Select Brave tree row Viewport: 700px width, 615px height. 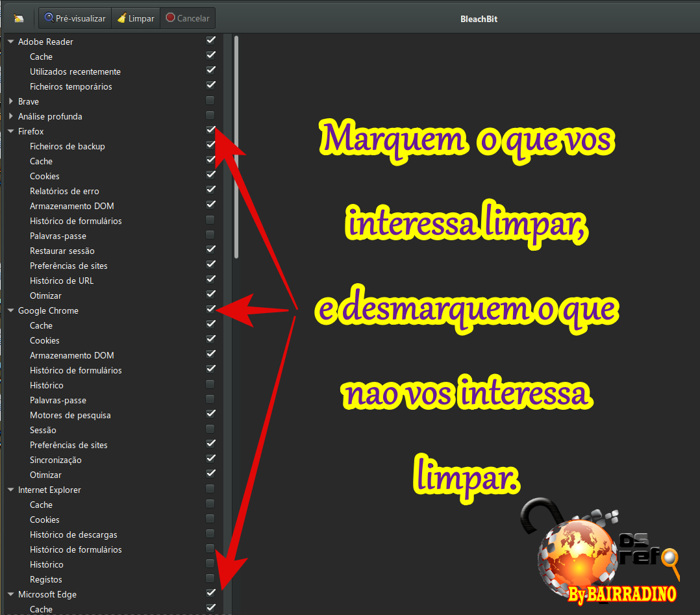[112, 101]
